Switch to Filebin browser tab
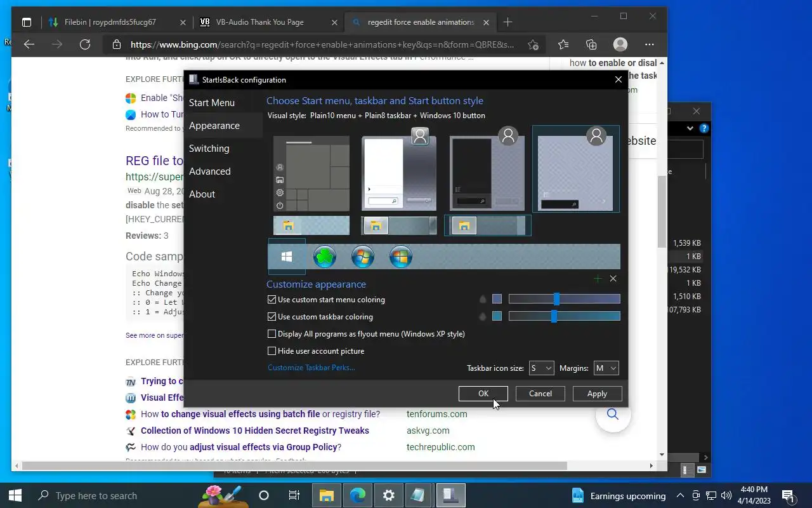Screen dimensions: 812x508 [117, 22]
